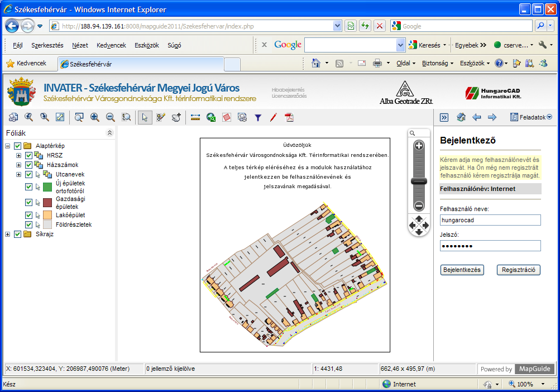Uncheck Új épületek ortofotóról layer
Viewport: 560px width, 392px height.
(x=29, y=187)
